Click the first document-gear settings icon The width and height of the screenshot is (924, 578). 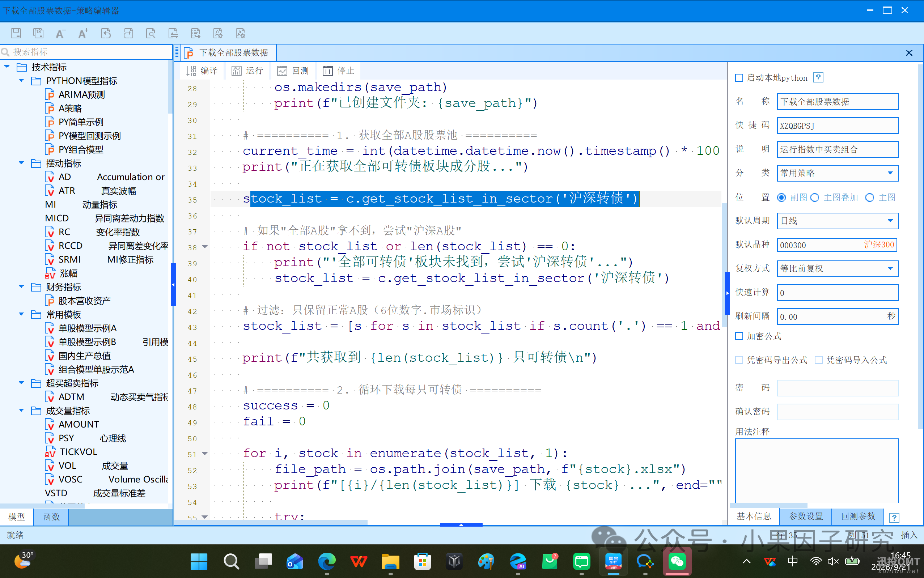coord(218,33)
